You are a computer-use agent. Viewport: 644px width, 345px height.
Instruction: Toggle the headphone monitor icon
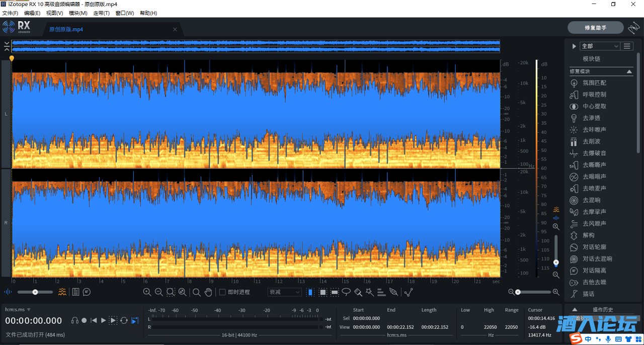(74, 320)
